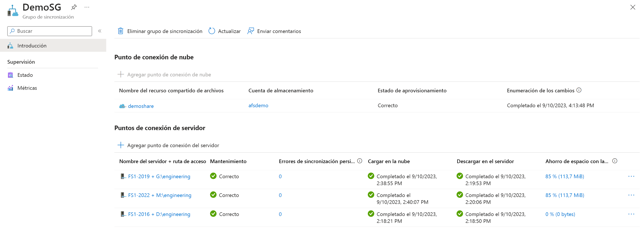The image size is (644, 230).
Task: Click 0 % (0 bytes) for FS1-2016
Action: coord(560,214)
